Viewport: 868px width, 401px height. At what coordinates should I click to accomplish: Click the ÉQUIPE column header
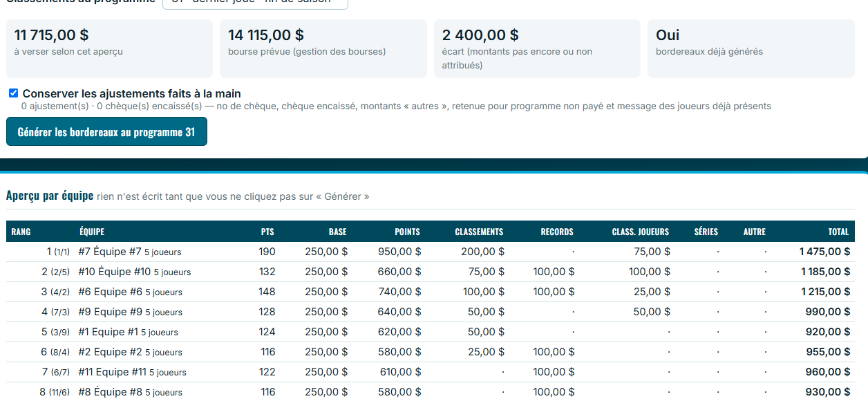[x=92, y=232]
